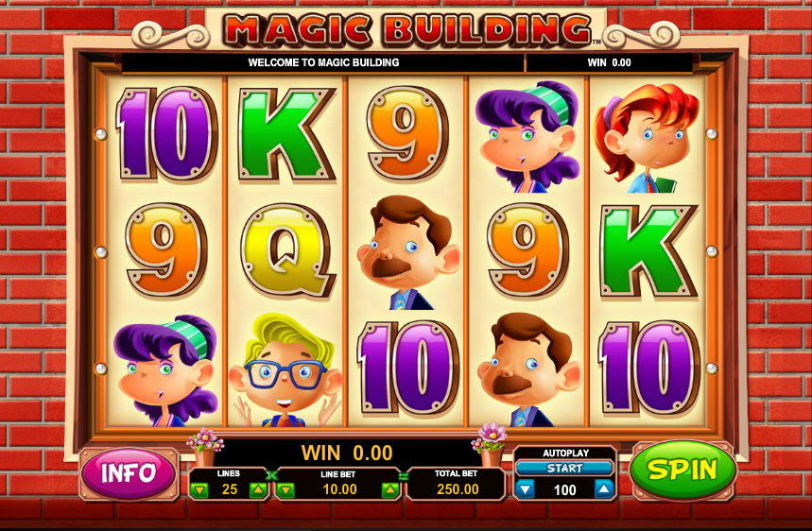Raise the line bet using up arrow
Screen dimensions: 812x531
pyautogui.click(x=390, y=489)
